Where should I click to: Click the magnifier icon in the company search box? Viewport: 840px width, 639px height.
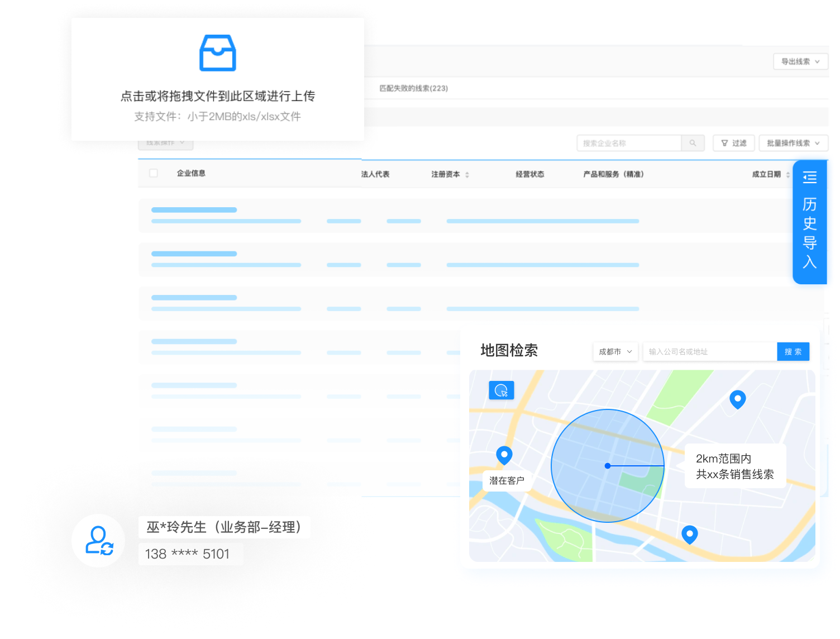pyautogui.click(x=693, y=143)
